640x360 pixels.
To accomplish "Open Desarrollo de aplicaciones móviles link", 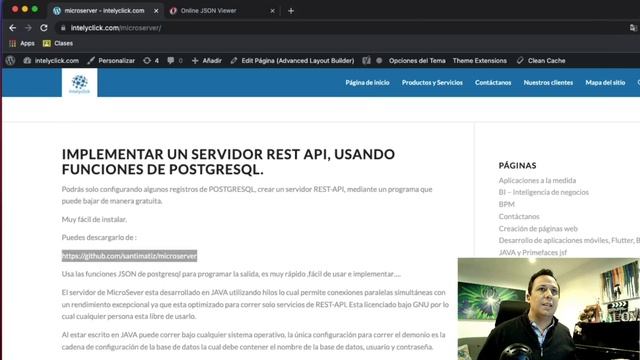I will click(569, 240).
